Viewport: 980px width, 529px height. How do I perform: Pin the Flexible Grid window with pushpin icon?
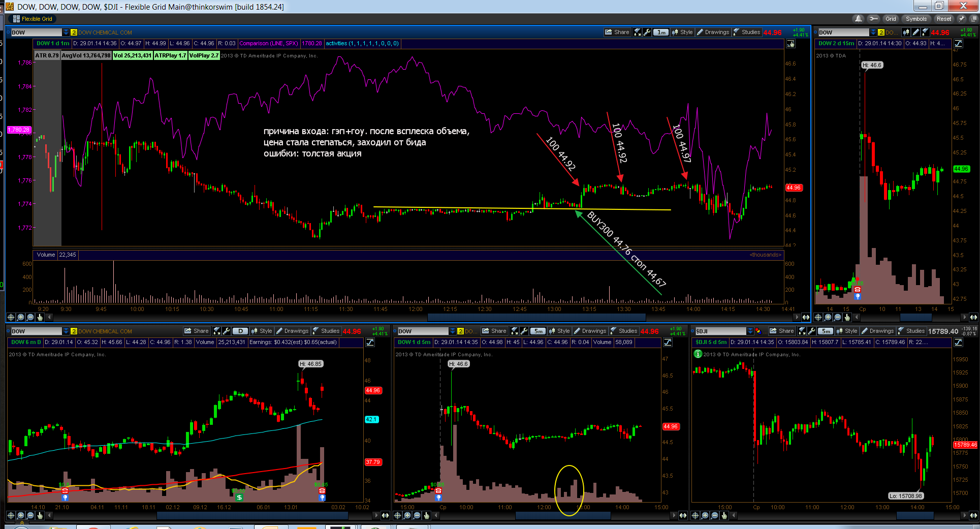tap(962, 19)
